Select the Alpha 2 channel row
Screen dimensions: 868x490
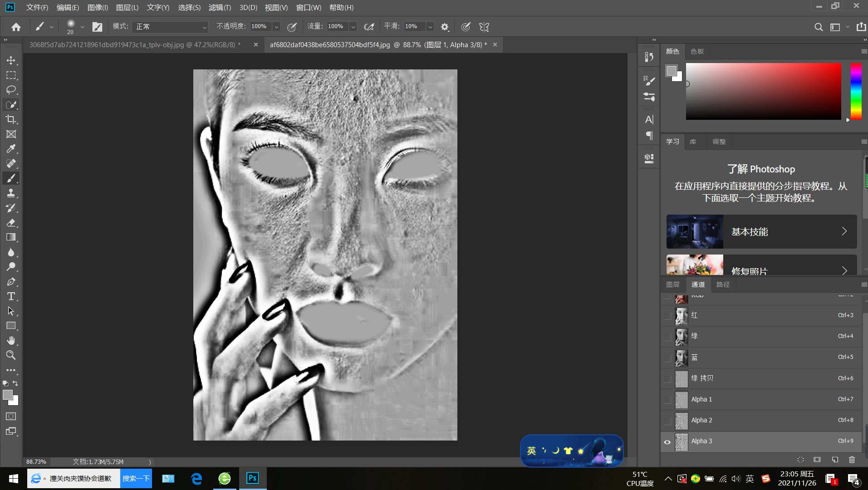(x=761, y=421)
